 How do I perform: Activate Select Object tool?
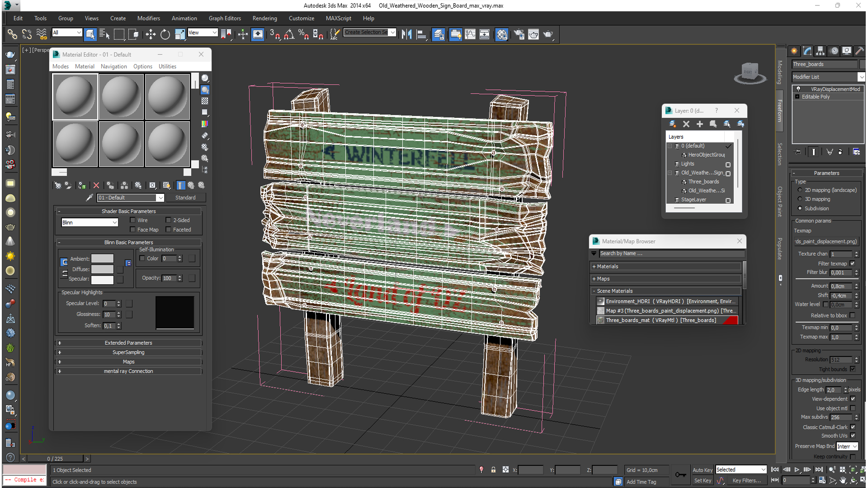[x=90, y=34]
